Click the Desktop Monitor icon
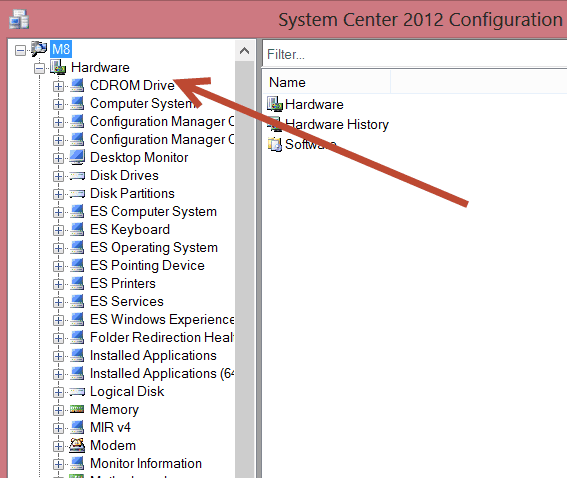The width and height of the screenshot is (567, 478). [77, 157]
